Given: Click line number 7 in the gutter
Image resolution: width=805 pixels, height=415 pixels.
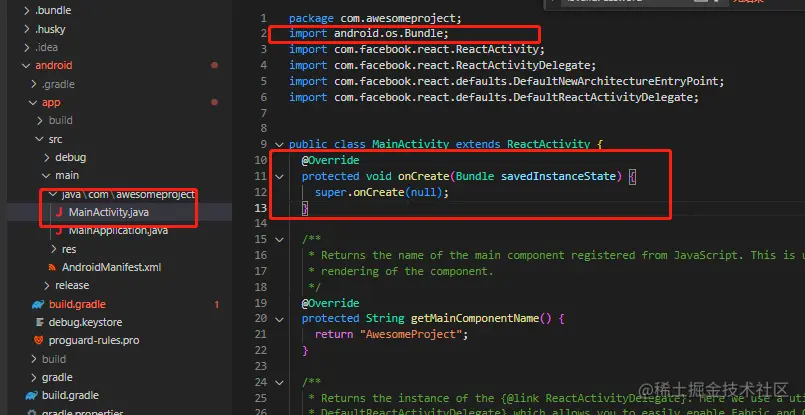Looking at the screenshot, I should click(x=264, y=113).
